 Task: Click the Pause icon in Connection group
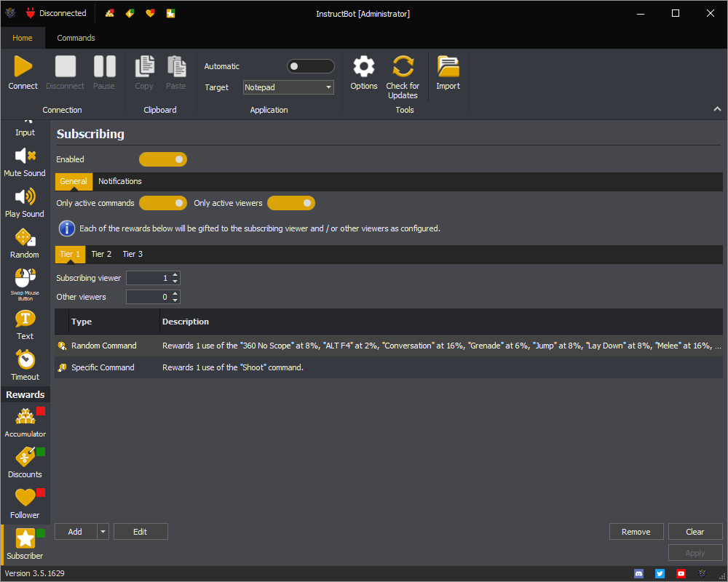tap(104, 66)
